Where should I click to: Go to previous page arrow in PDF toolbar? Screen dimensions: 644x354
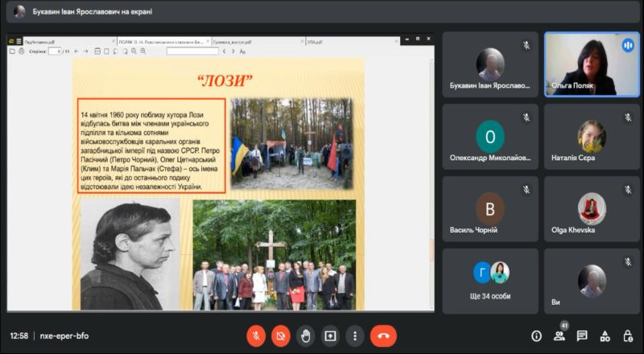coord(76,51)
